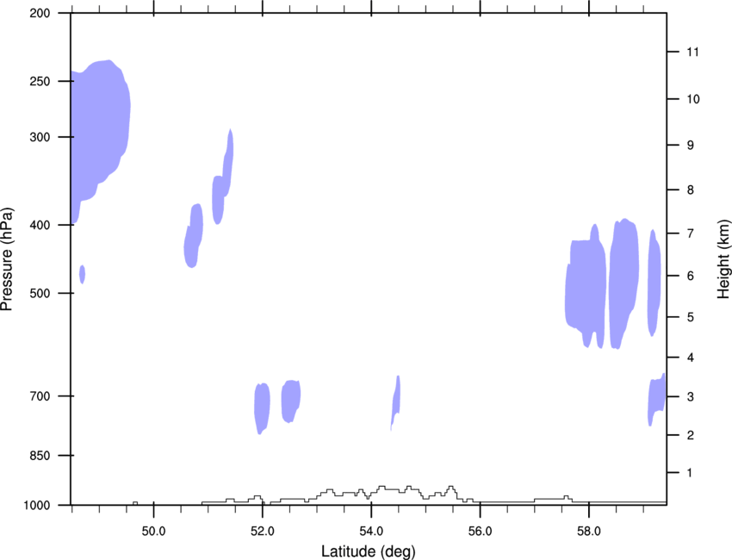Click the 300 pressure tick label

(40, 137)
